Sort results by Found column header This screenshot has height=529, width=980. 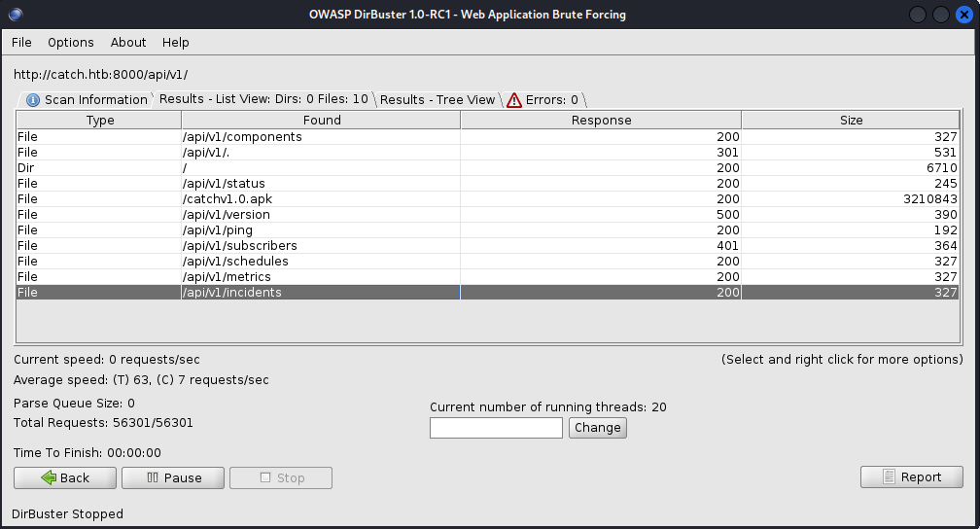tap(321, 120)
